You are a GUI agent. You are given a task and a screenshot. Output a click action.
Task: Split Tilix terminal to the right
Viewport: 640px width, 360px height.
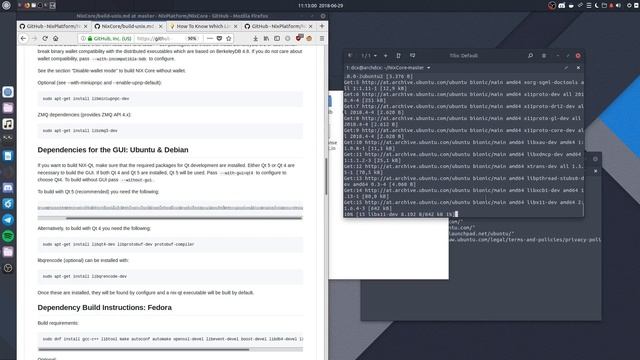(x=399, y=56)
